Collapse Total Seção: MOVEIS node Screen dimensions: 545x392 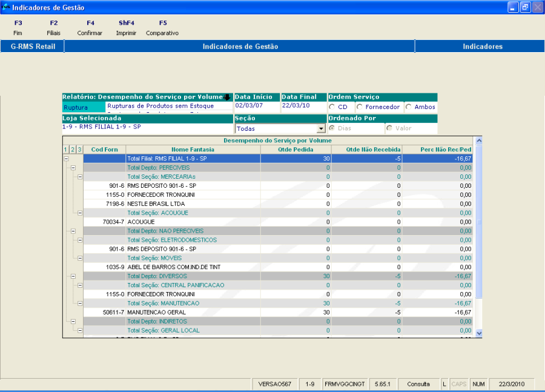[80, 258]
